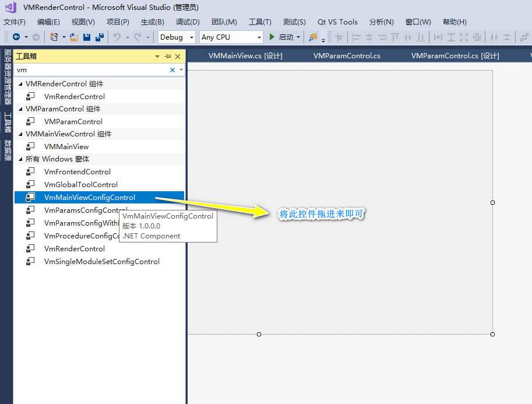The width and height of the screenshot is (532, 404).
Task: Open the Any CPU platform dropdown
Action: click(x=259, y=37)
